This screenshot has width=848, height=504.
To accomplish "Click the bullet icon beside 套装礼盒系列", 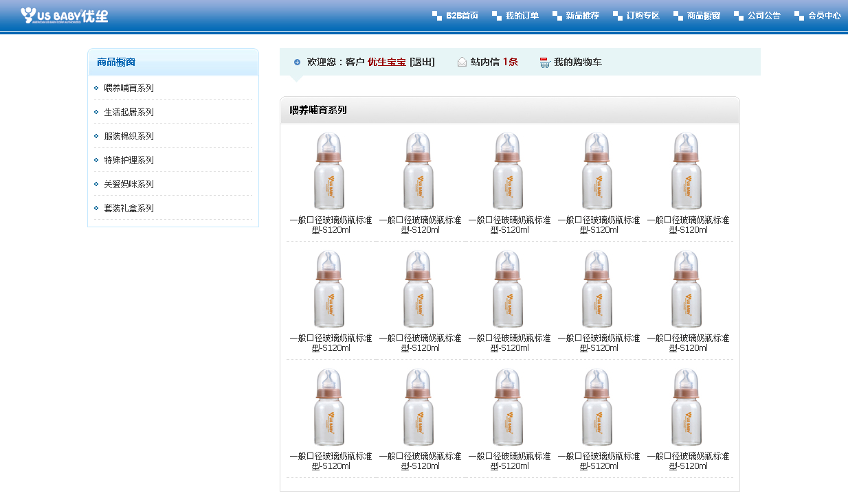I will click(x=97, y=208).
